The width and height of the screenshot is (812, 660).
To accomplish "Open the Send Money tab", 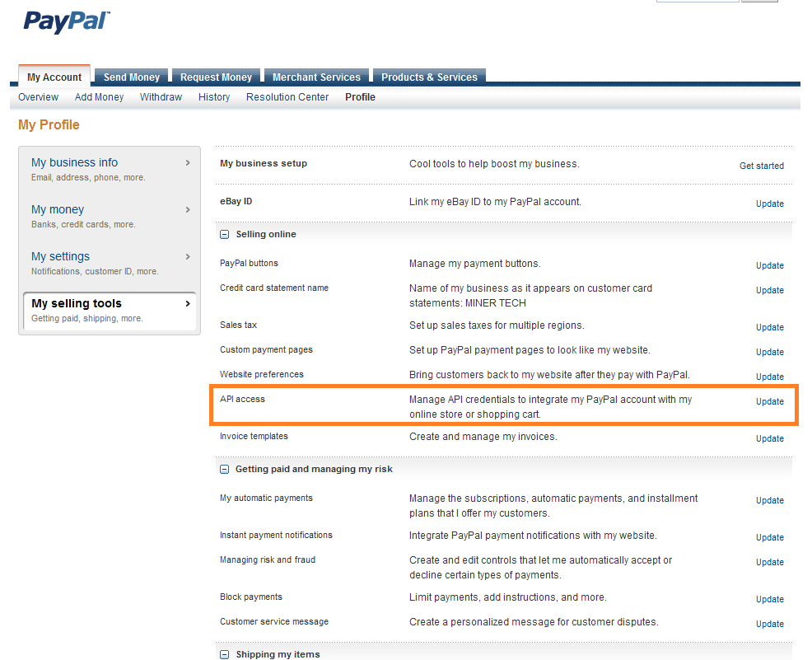I will [x=132, y=77].
